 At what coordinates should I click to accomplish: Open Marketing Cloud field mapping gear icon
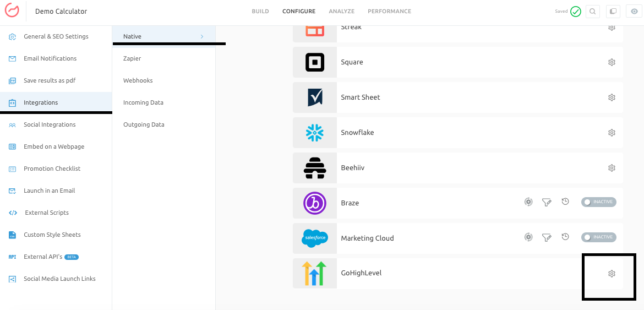coord(528,237)
